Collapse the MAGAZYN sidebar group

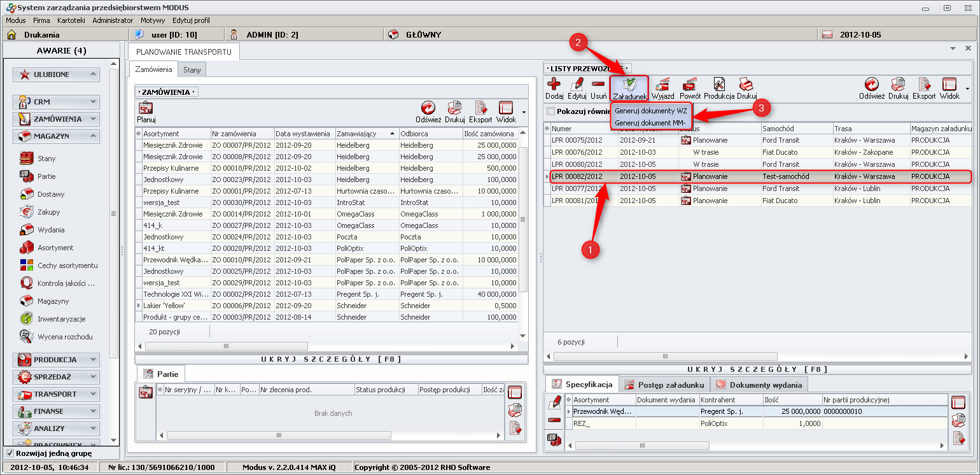[x=56, y=136]
